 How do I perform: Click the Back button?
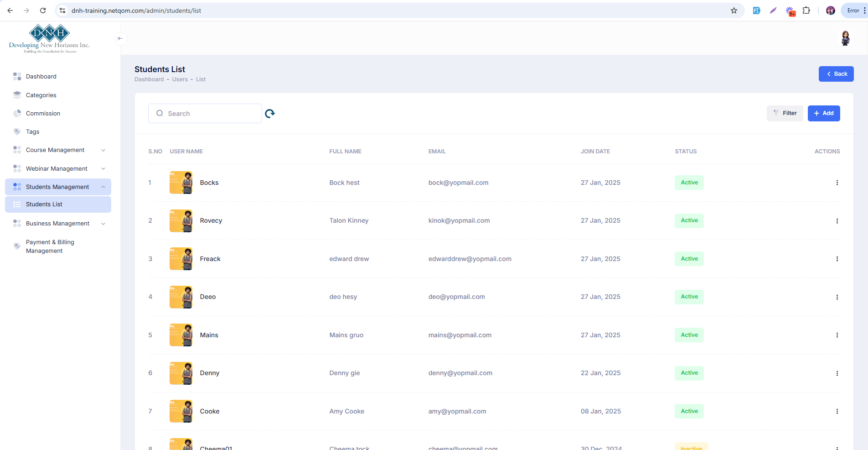[x=836, y=74]
